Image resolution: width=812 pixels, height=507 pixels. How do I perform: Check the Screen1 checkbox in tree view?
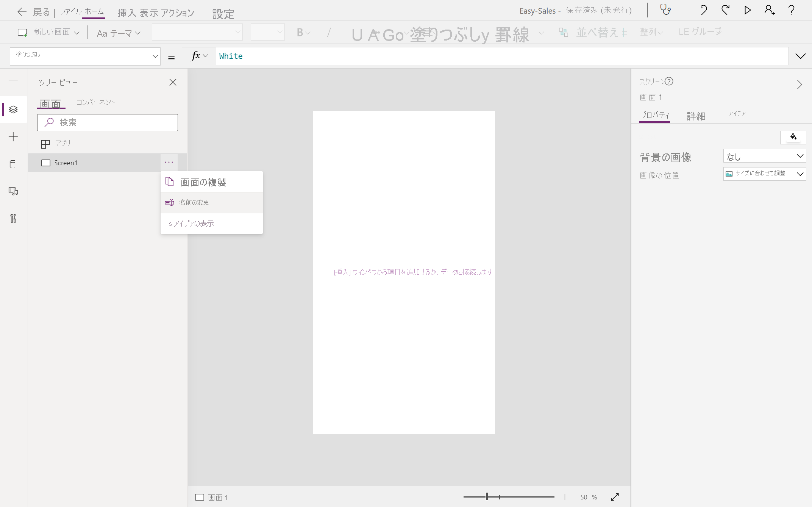46,163
